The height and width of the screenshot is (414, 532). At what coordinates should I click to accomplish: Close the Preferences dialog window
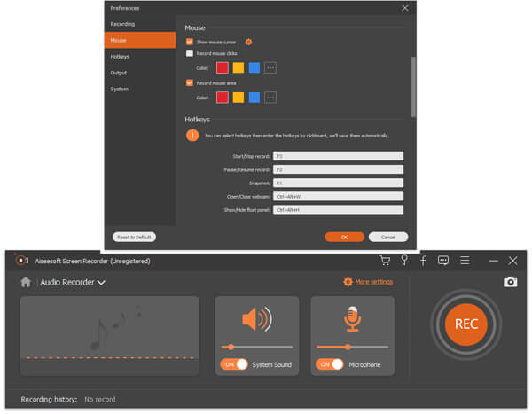pyautogui.click(x=405, y=8)
